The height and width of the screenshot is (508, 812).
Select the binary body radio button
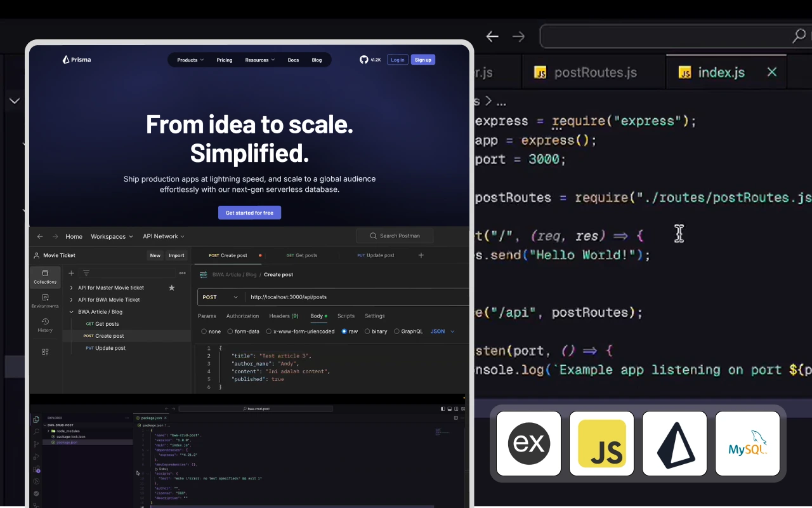367,331
